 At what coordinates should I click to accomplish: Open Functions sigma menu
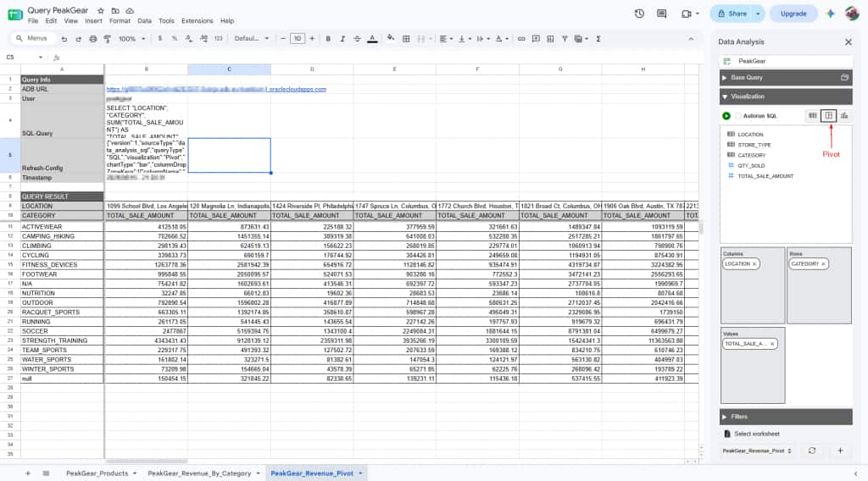(x=598, y=39)
